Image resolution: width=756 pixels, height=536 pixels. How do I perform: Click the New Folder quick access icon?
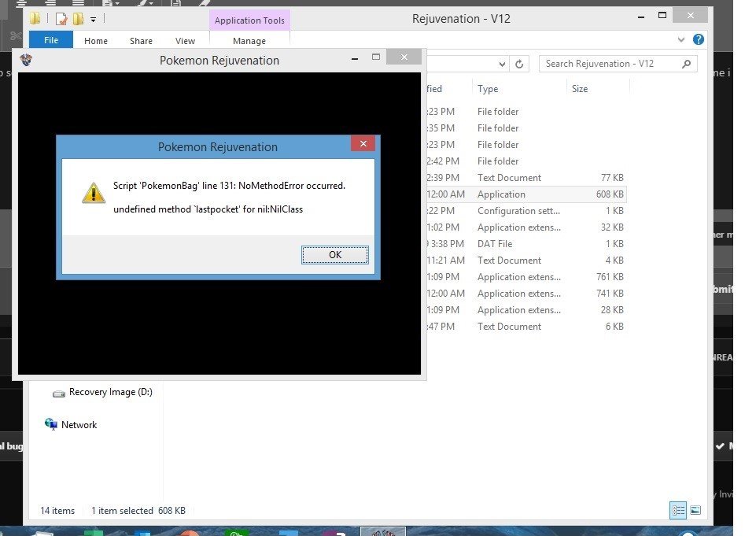click(x=78, y=19)
